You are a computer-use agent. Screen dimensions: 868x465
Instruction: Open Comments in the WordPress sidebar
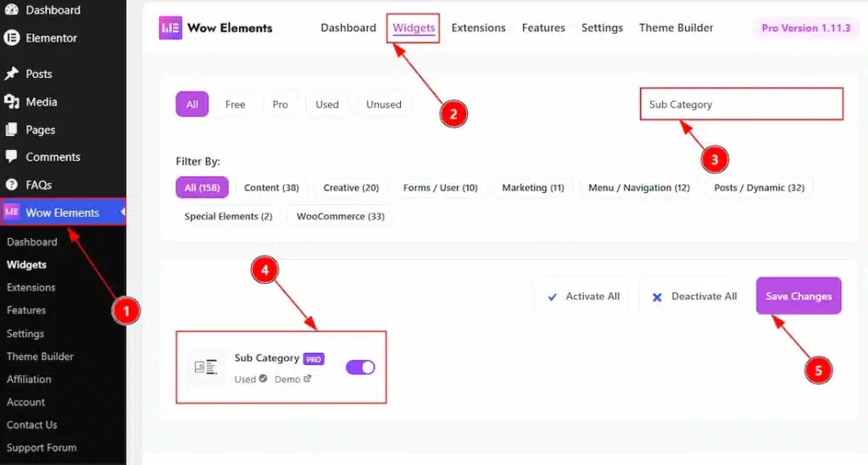53,157
